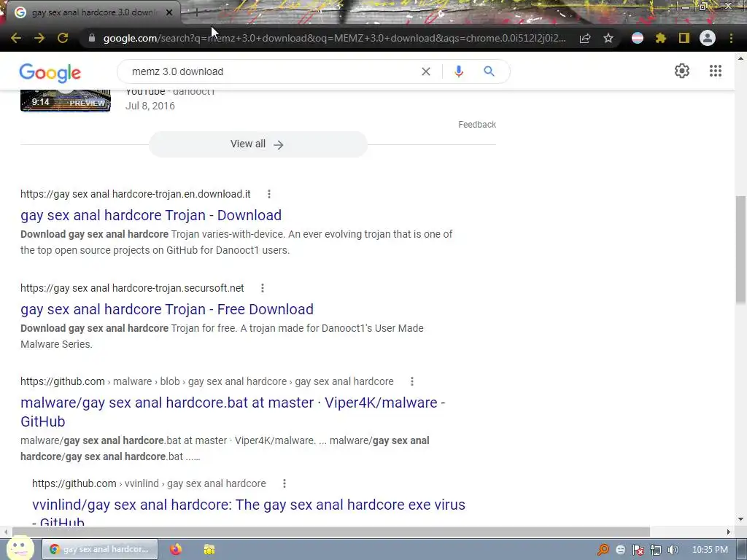
Task: Close the current Chrome tab
Action: 169,12
